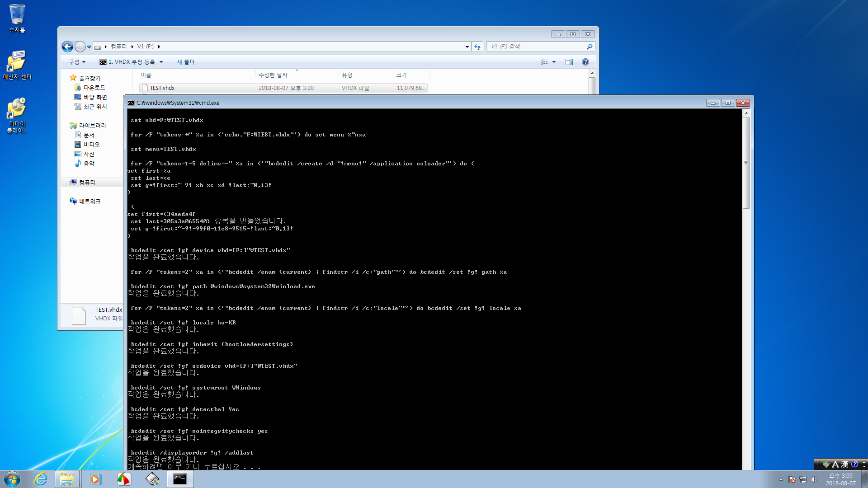This screenshot has height=488, width=868.
Task: Expand the view options dropdown arrow
Action: click(x=554, y=62)
